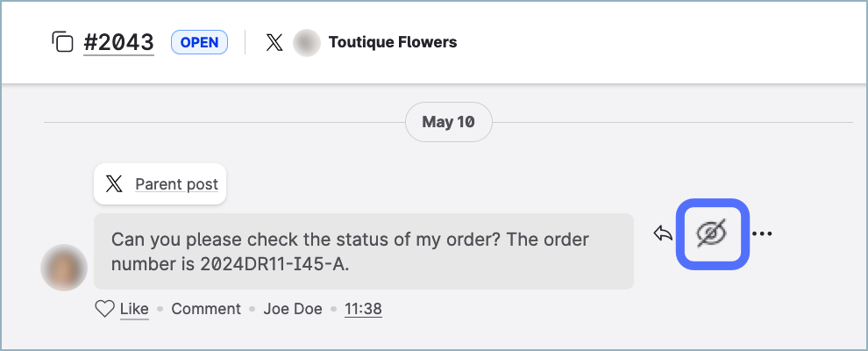Click the heart icon under the message
868x351 pixels.
104,309
